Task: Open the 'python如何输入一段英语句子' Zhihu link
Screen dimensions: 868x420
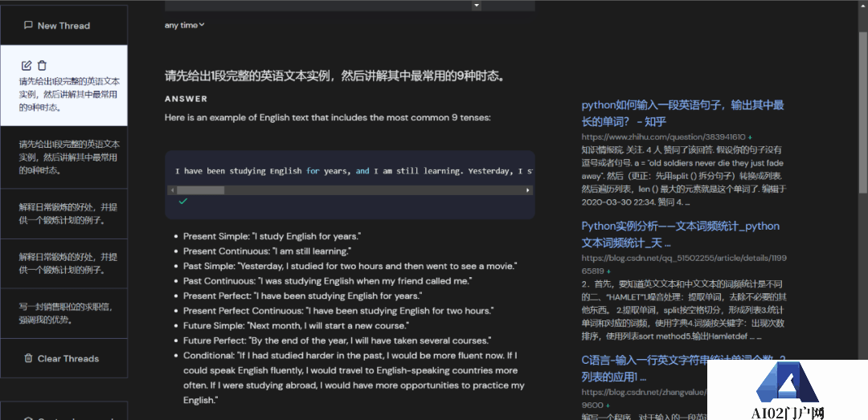Action: [x=682, y=113]
